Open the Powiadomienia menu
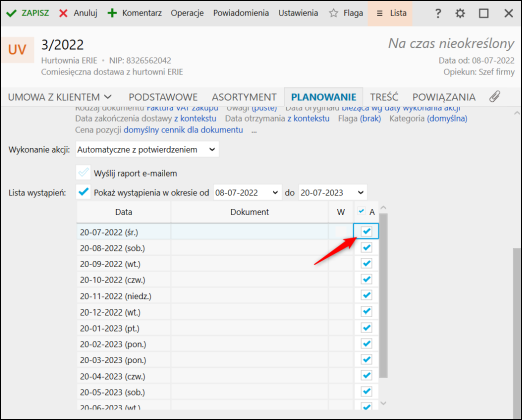 click(241, 13)
